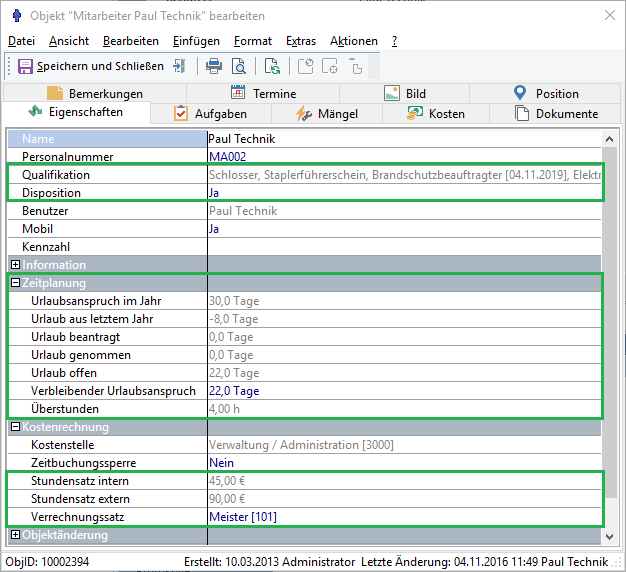
Task: Select the Benutzer row label
Action: pyautogui.click(x=45, y=211)
